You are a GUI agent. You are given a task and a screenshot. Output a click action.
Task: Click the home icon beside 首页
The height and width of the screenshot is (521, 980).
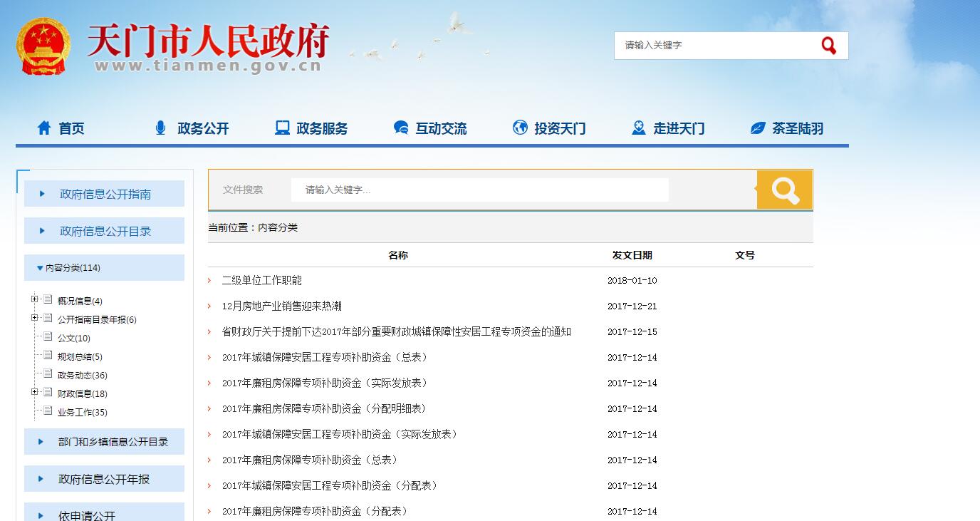pos(44,128)
